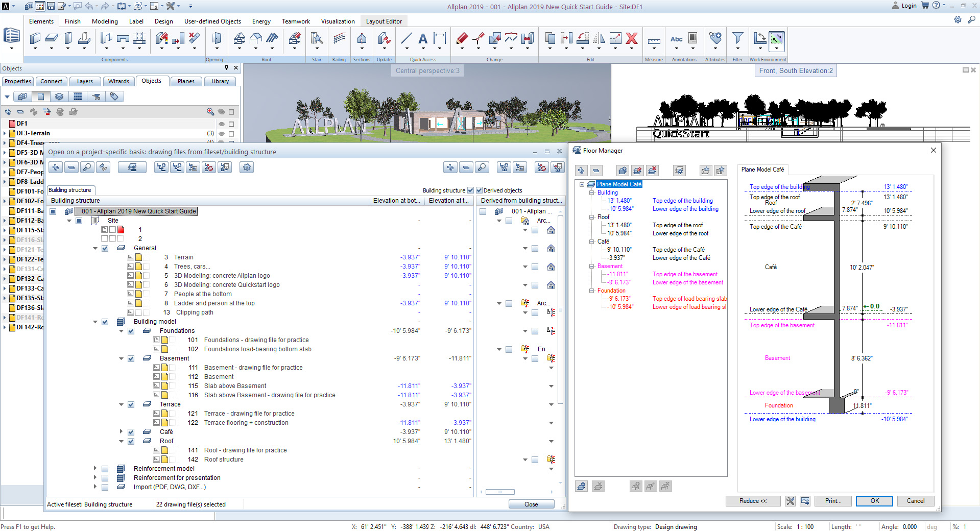Toggle the Foundations level checkbox

coord(131,331)
